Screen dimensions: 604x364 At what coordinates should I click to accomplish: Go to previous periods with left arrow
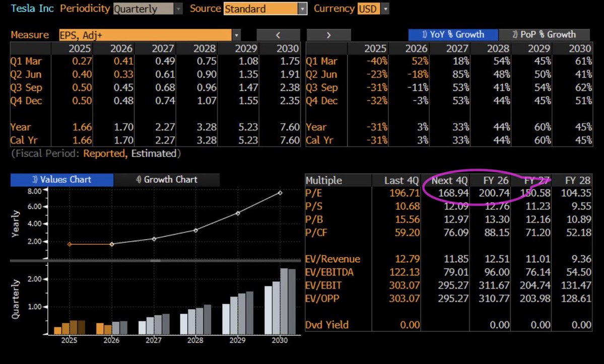278,35
